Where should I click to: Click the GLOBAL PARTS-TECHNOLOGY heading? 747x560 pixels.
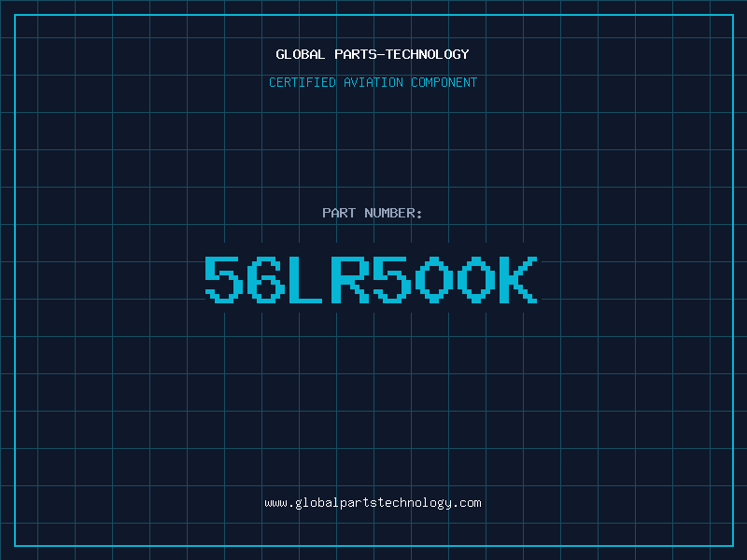[373, 54]
